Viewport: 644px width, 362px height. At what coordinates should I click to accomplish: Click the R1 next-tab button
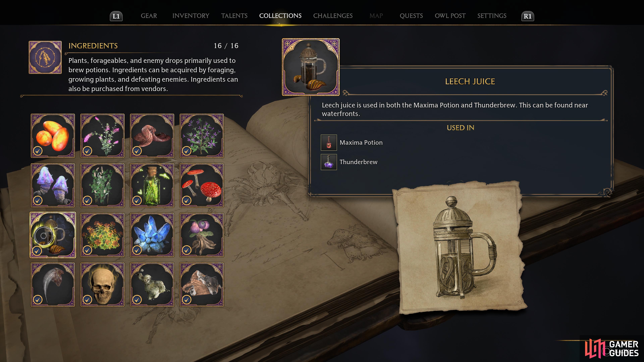[527, 16]
